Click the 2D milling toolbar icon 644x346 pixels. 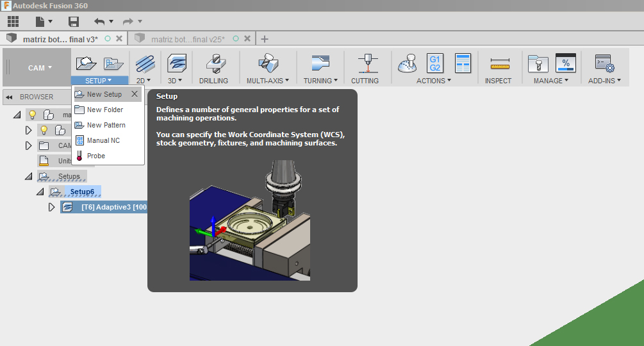point(145,63)
